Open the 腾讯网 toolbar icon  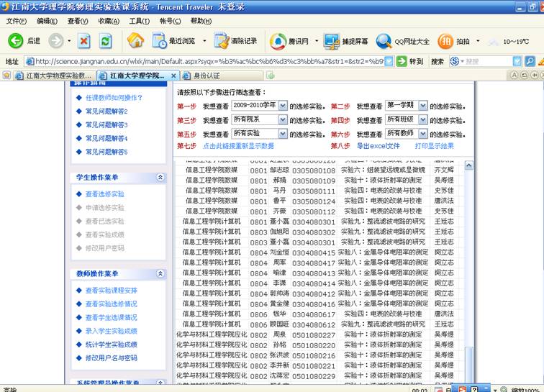[x=278, y=41]
